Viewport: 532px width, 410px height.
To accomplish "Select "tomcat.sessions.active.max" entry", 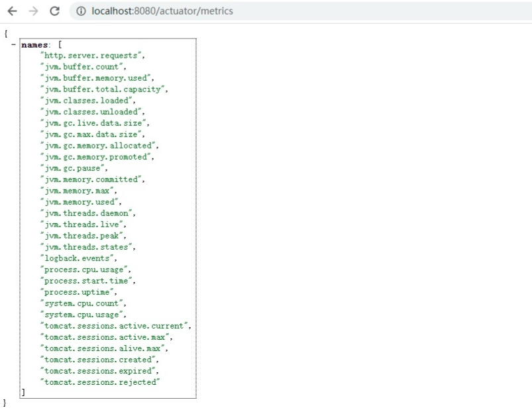I will tap(105, 337).
